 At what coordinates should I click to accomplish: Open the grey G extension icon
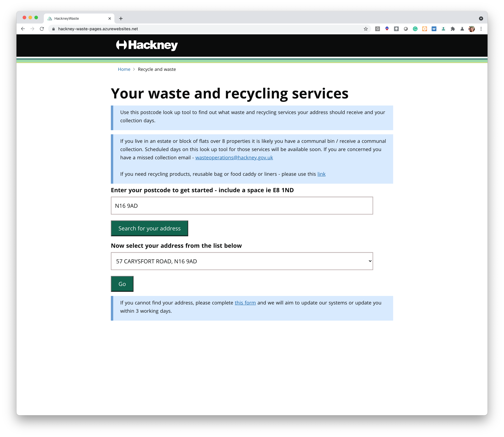pos(377,29)
